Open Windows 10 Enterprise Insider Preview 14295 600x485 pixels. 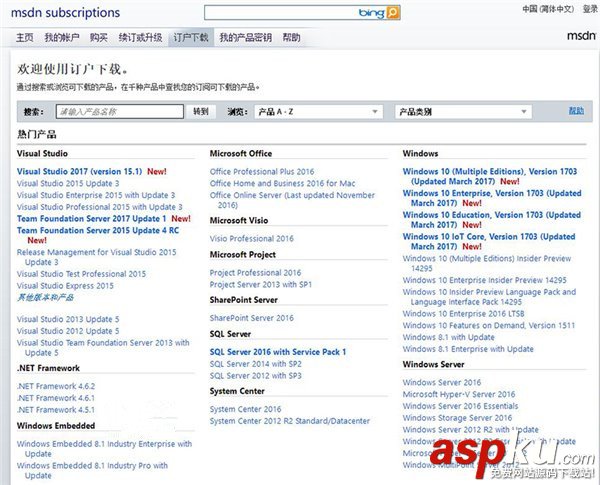484,280
